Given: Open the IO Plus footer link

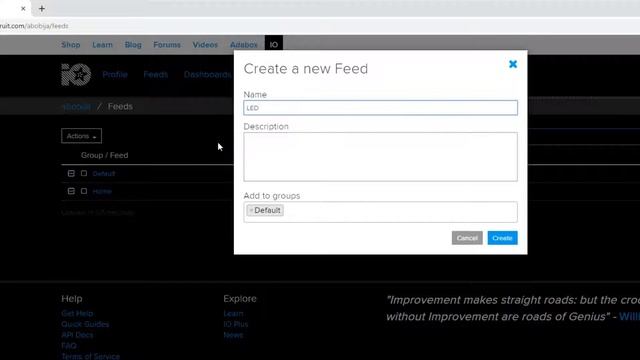Looking at the screenshot, I should [236, 324].
